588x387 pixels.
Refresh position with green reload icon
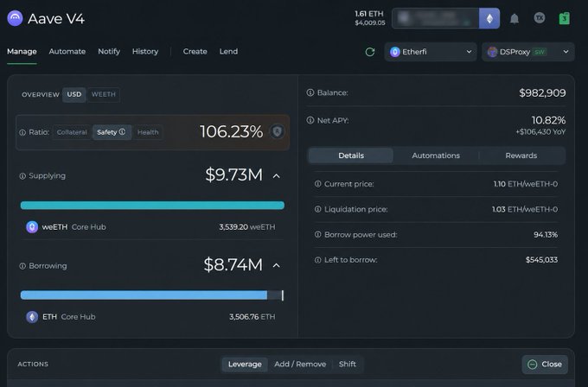tap(370, 52)
